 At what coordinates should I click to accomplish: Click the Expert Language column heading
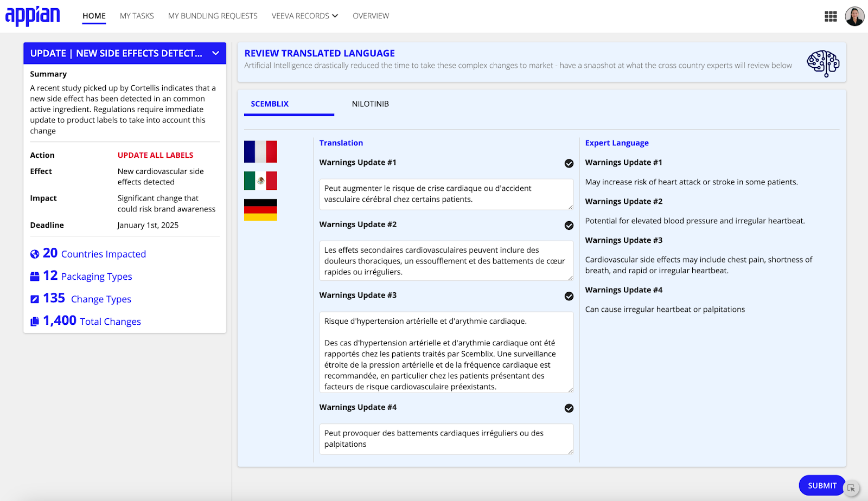[x=617, y=143]
